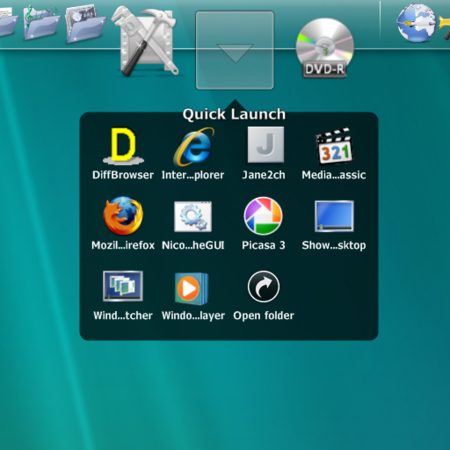
Task: Open Media Player Classic icon
Action: (x=334, y=146)
